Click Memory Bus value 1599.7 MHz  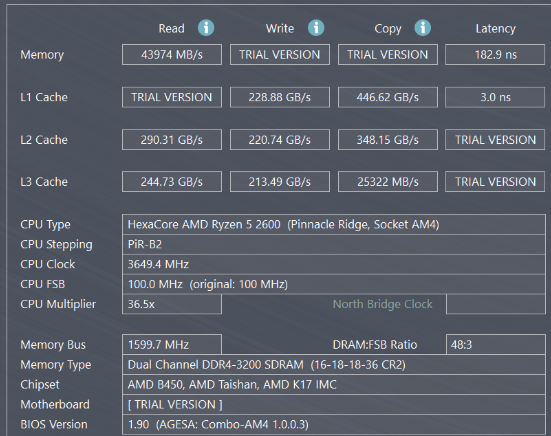[172, 345]
